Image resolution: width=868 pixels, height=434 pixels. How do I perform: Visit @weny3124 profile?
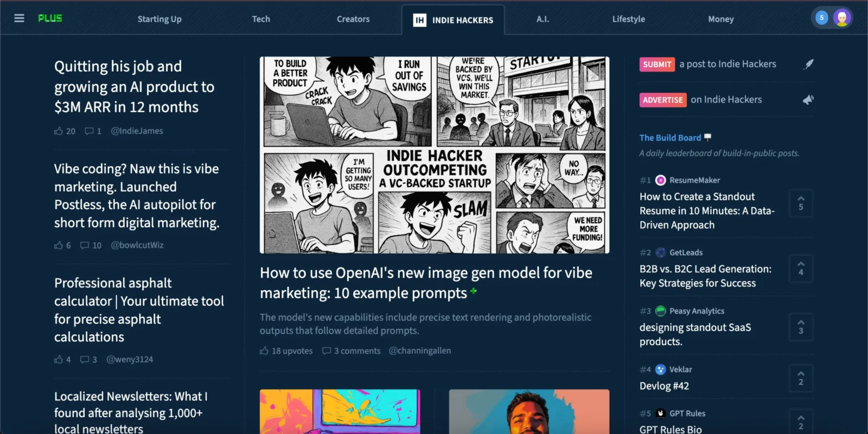click(x=130, y=359)
